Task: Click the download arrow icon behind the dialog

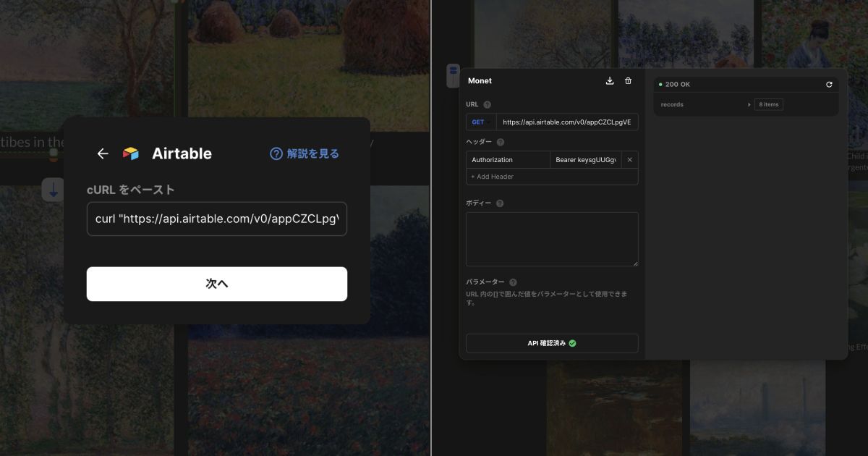Action: click(53, 190)
